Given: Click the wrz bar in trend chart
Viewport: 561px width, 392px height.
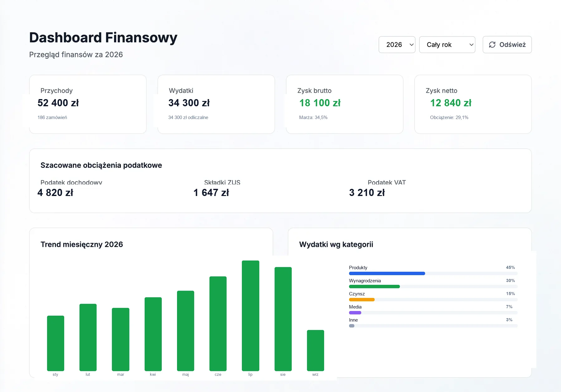Looking at the screenshot, I should 315,351.
